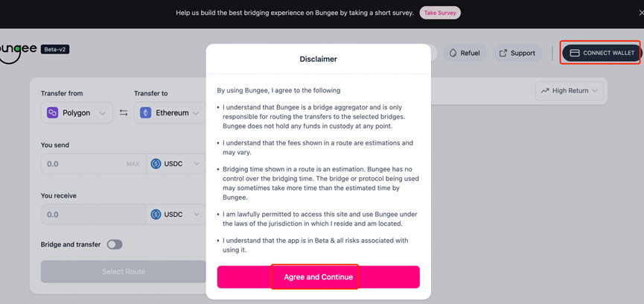
Task: Click the wallet icon in Connect Wallet
Action: [x=575, y=53]
